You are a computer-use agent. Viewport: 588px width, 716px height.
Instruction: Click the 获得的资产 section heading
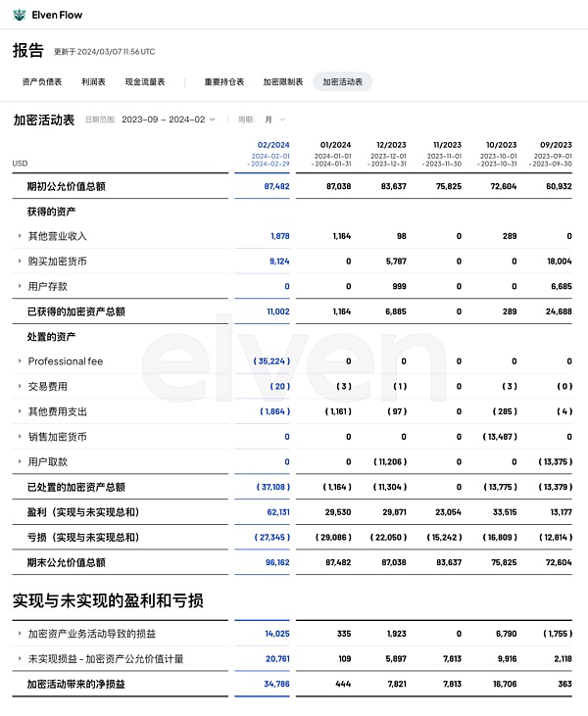tap(51, 212)
